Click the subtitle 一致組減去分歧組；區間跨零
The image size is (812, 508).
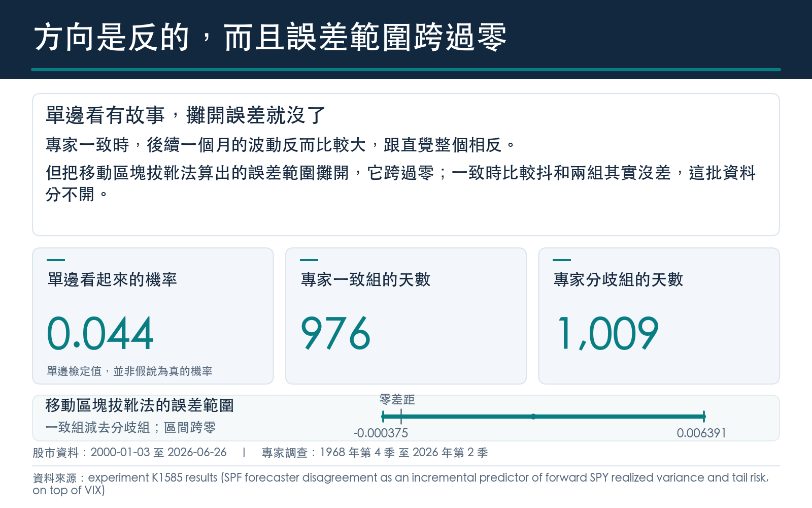[x=130, y=428]
